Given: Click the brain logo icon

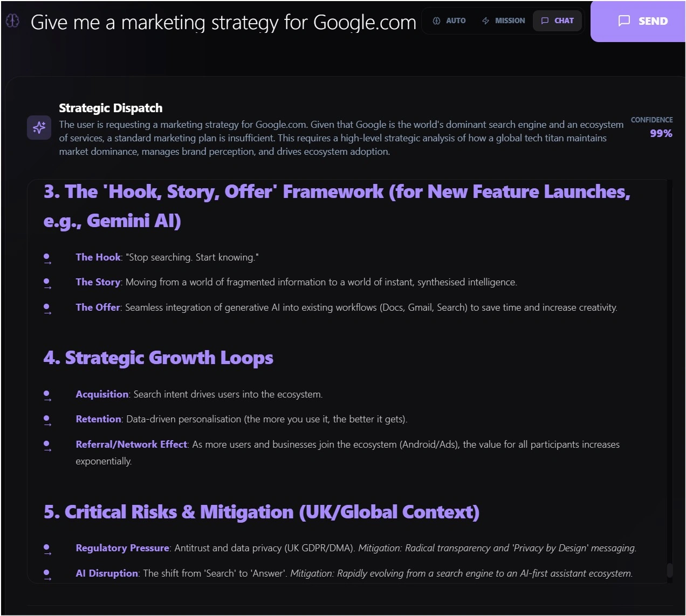Looking at the screenshot, I should click(12, 20).
